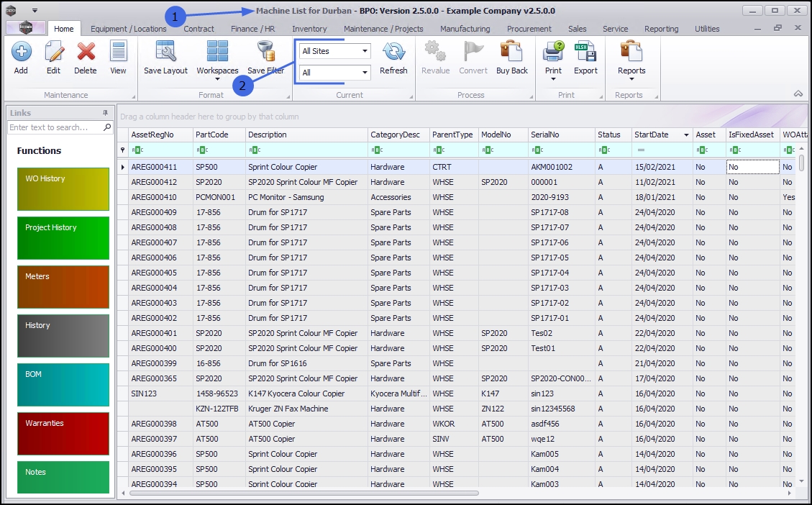Click the Refresh icon
Viewport: 812px width, 505px height.
click(x=393, y=53)
